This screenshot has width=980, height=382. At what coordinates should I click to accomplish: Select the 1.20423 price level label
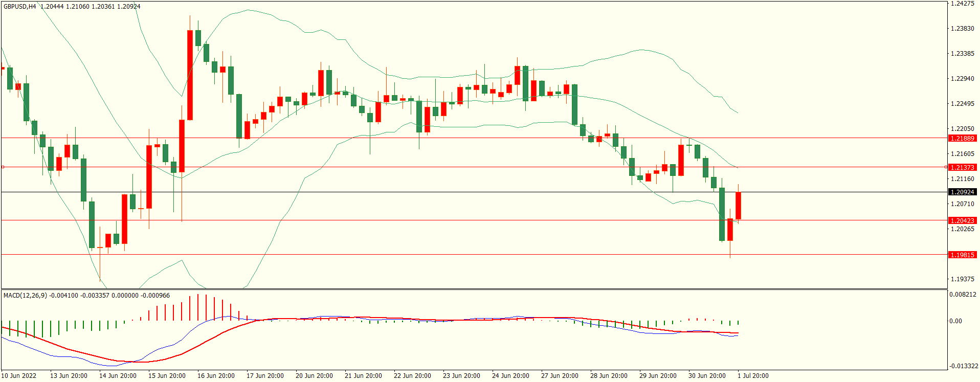point(962,221)
